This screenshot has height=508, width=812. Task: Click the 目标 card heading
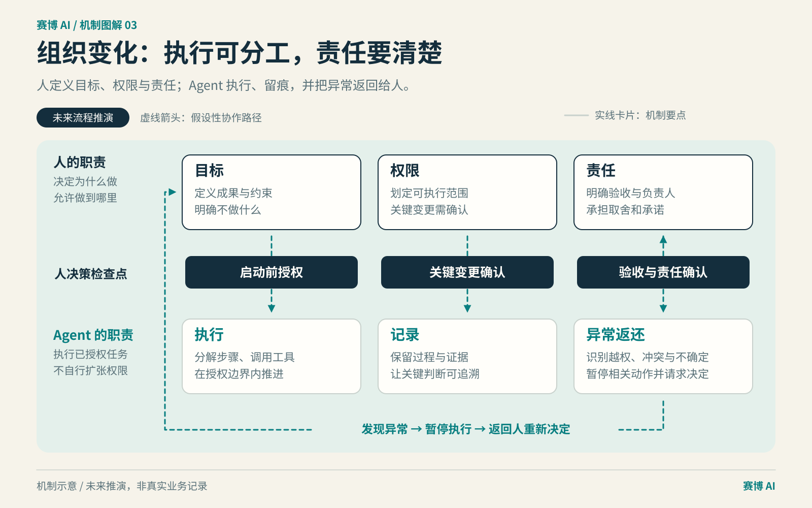pos(209,171)
